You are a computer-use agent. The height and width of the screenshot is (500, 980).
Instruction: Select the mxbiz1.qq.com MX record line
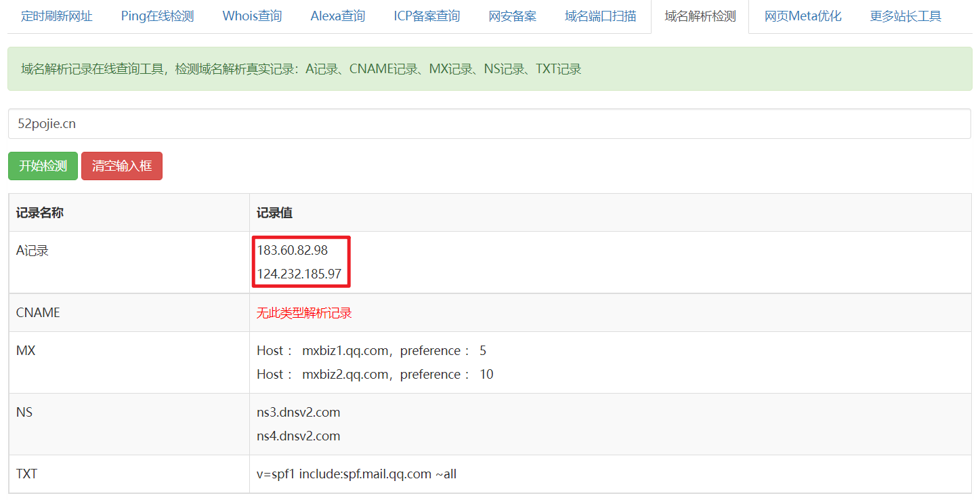point(371,351)
